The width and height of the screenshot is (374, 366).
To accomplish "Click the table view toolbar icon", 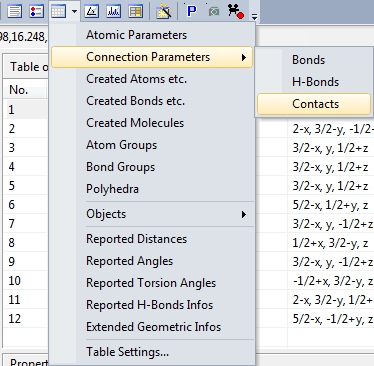I will pos(59,11).
